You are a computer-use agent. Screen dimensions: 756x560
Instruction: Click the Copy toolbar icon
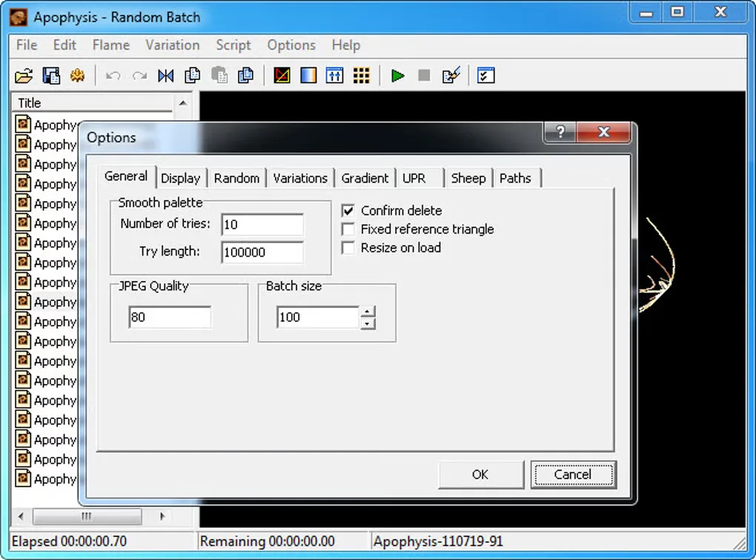tap(193, 76)
